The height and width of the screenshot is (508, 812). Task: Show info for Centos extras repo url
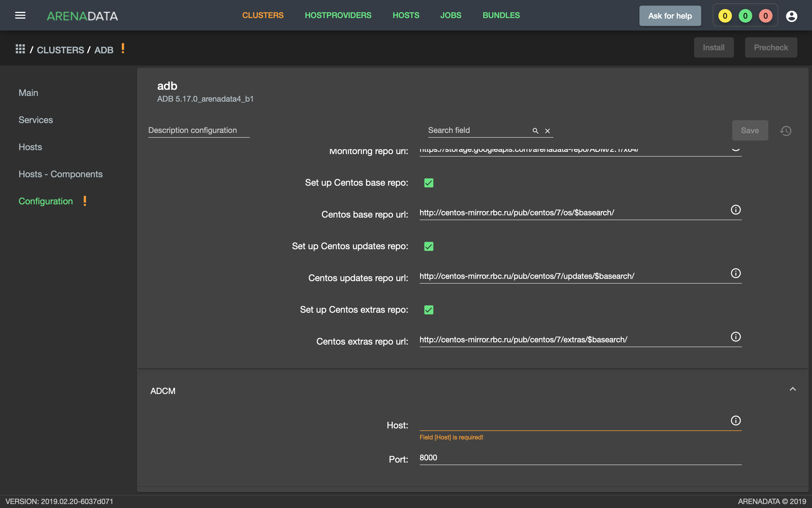pos(736,337)
